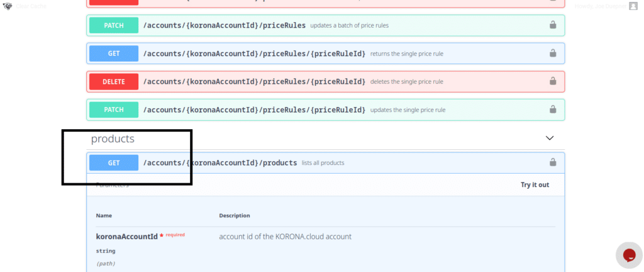644x272 pixels.
Task: Open the products section heading
Action: click(113, 138)
